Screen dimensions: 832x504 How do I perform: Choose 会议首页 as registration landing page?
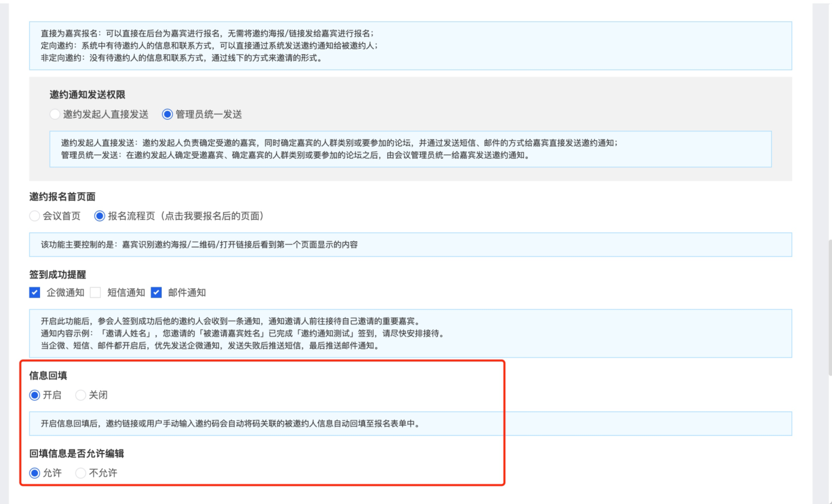(x=35, y=216)
